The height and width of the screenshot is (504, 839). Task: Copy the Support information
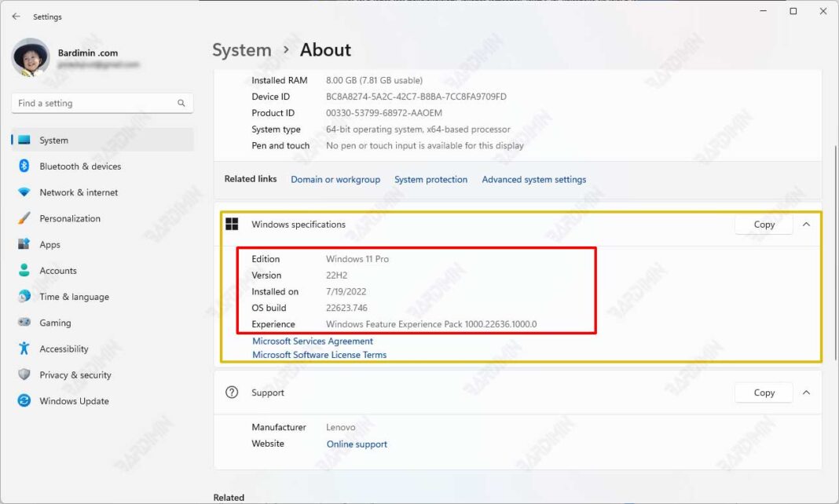764,393
